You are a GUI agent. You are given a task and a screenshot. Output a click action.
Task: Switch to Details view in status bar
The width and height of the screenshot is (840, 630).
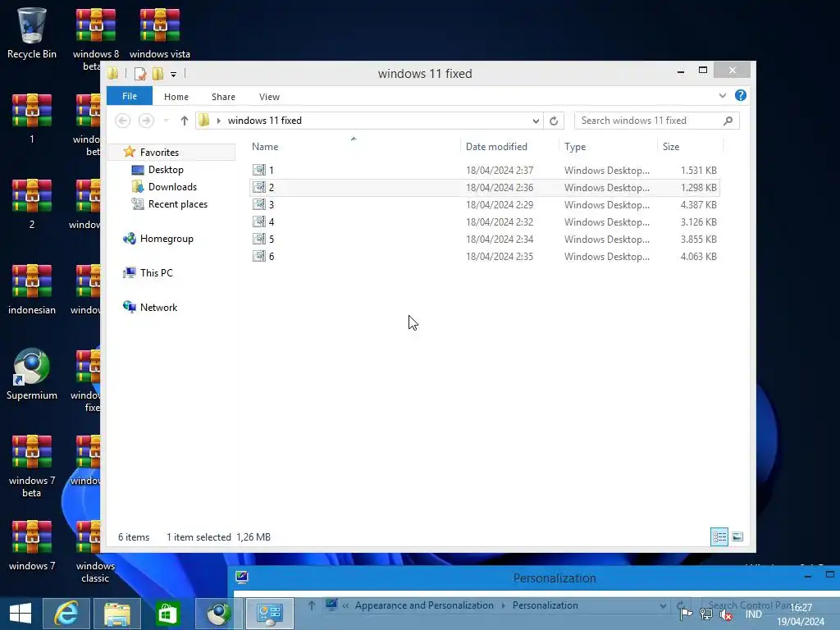(719, 536)
